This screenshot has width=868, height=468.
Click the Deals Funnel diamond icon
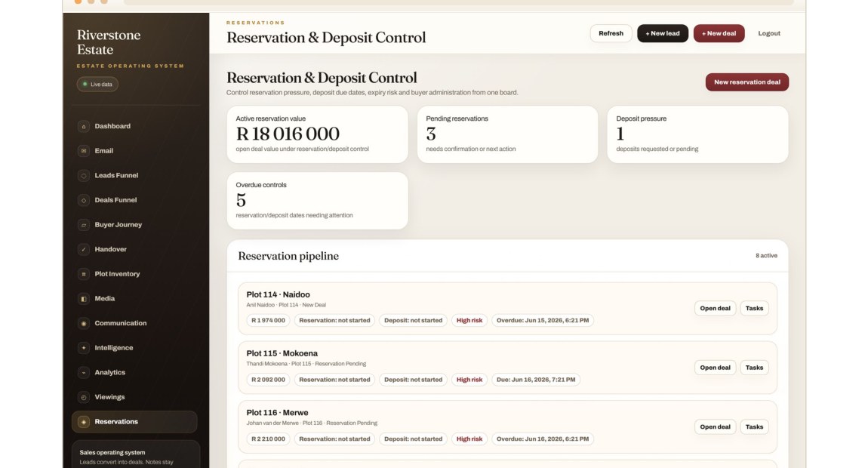tap(84, 200)
